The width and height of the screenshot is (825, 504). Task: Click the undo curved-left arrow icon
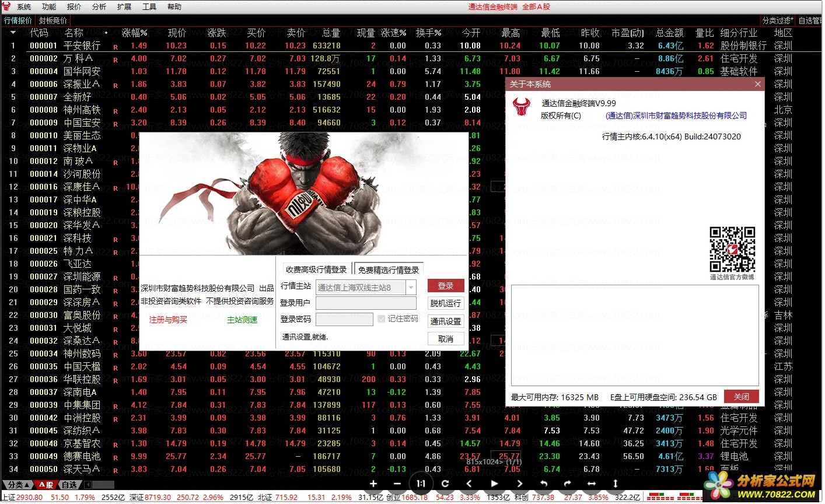point(544,484)
